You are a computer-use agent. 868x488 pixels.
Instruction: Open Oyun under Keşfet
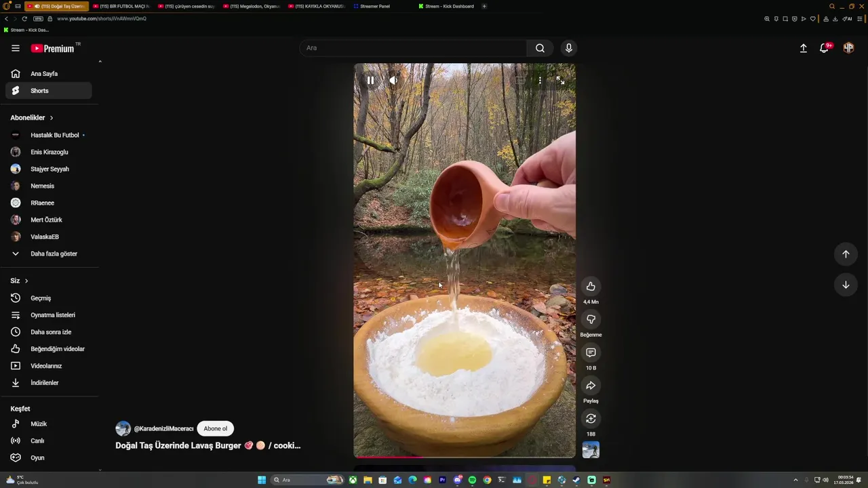click(49, 457)
